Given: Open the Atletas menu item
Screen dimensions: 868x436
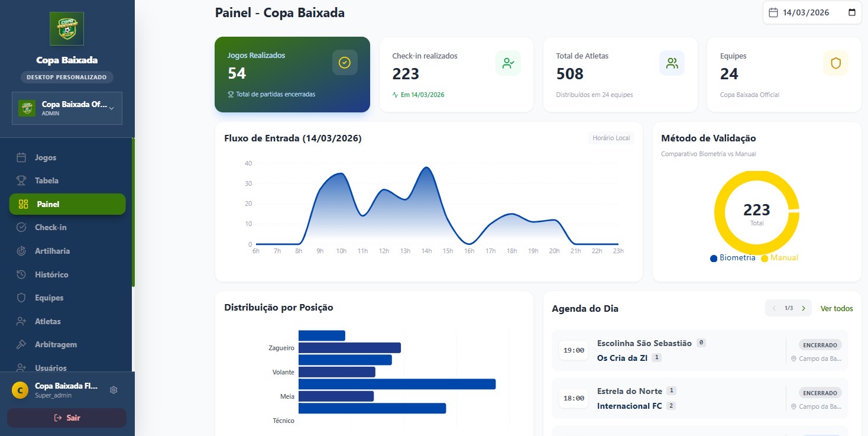Looking at the screenshot, I should click(67, 321).
